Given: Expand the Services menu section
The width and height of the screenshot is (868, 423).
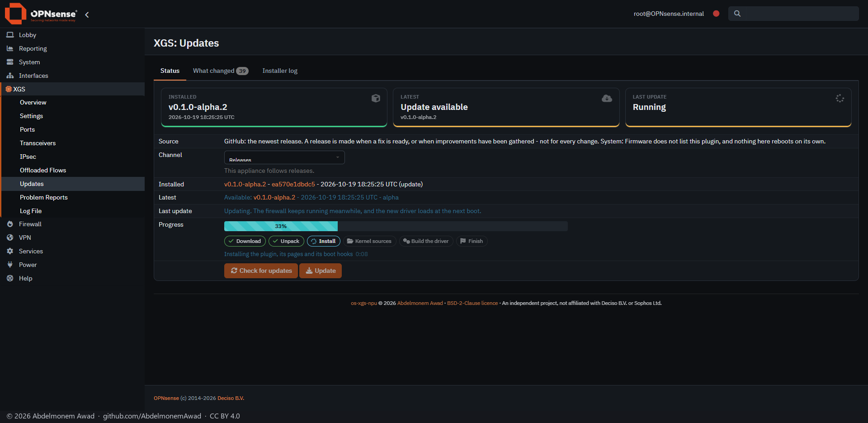Looking at the screenshot, I should [72, 251].
